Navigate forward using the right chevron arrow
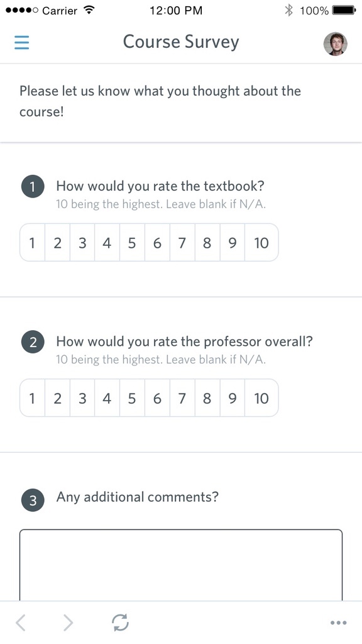The width and height of the screenshot is (362, 644). point(68,622)
